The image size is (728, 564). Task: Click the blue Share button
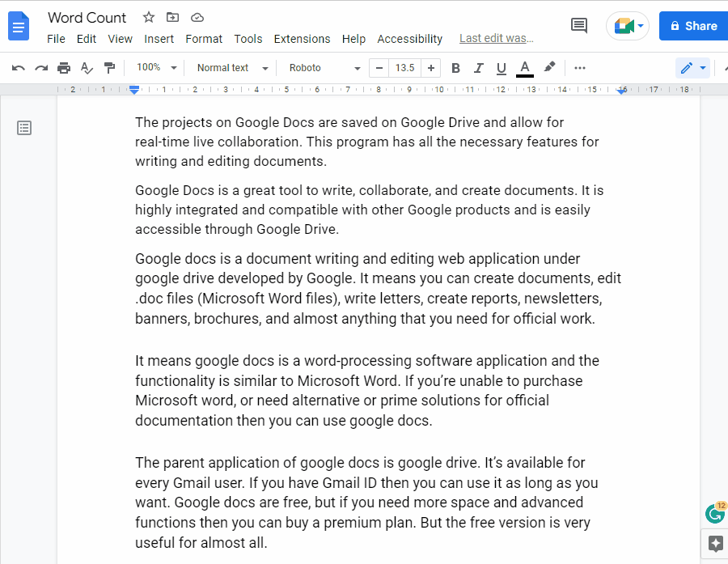693,26
